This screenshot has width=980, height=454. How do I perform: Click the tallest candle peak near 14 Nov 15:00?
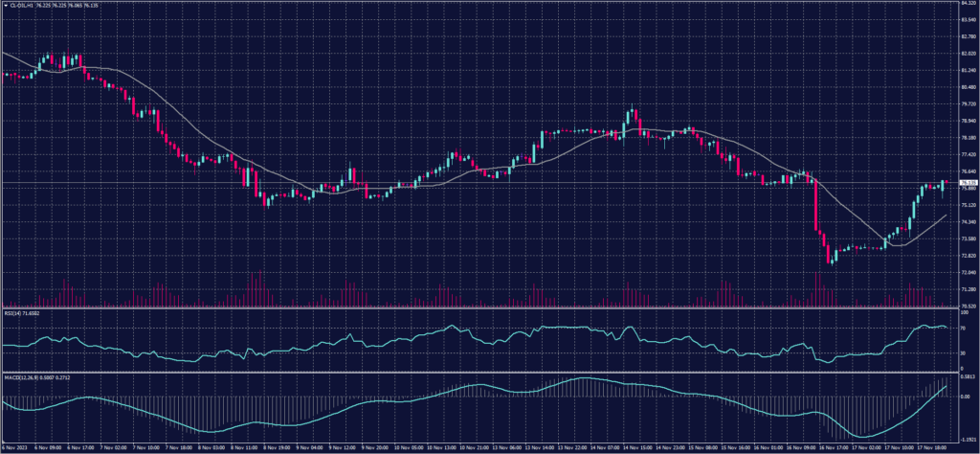pos(633,105)
